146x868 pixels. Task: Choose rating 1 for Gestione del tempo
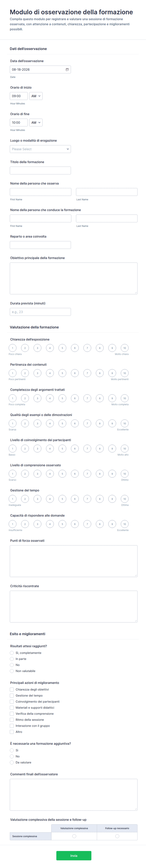click(12, 499)
